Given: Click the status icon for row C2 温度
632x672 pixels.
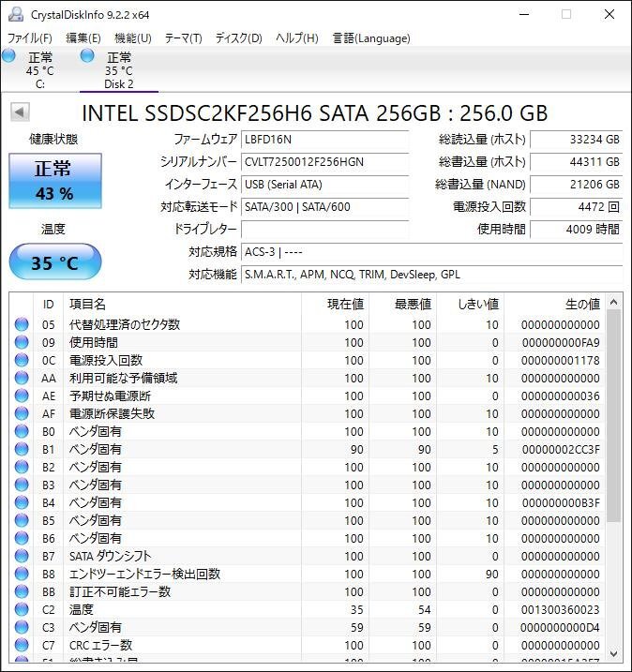Looking at the screenshot, I should point(22,609).
